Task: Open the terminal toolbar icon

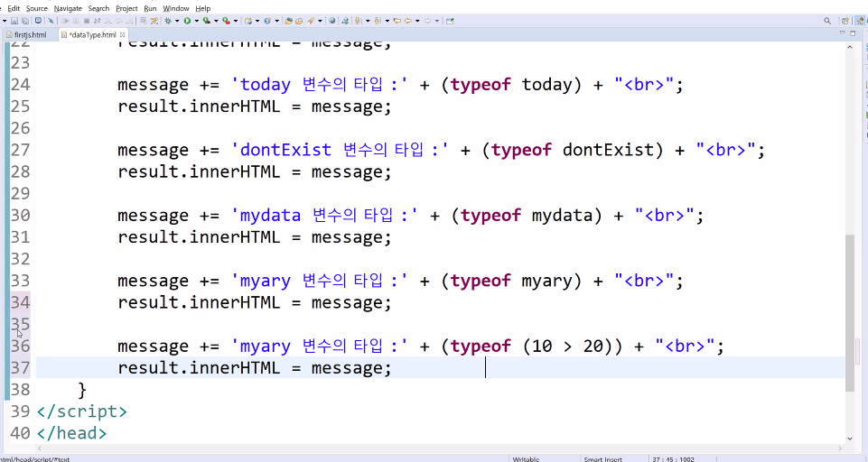Action: [38, 21]
